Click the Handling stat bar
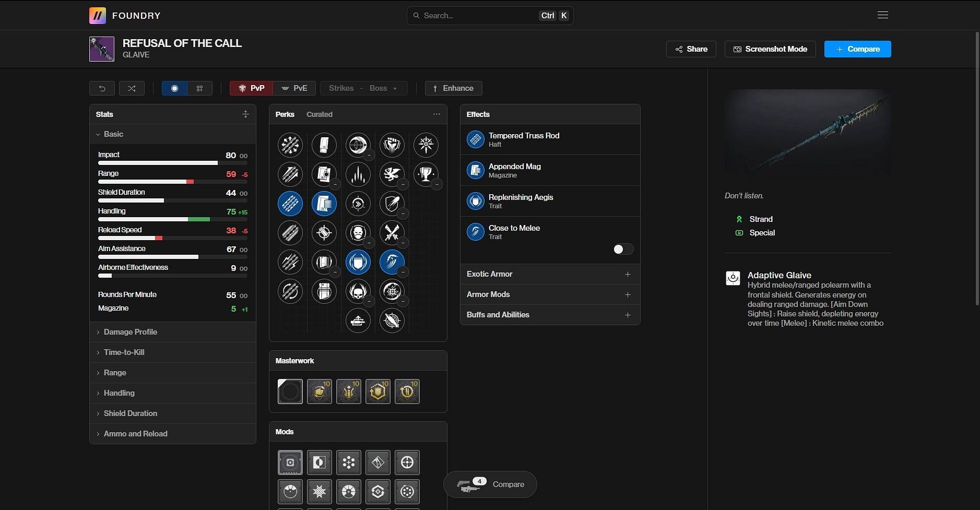The height and width of the screenshot is (510, 980). tap(173, 219)
